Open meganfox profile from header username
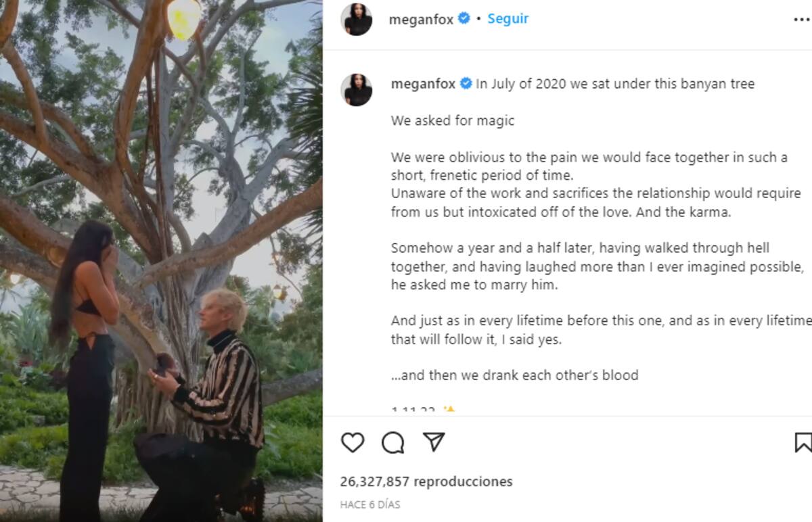The height and width of the screenshot is (522, 812). [x=421, y=20]
